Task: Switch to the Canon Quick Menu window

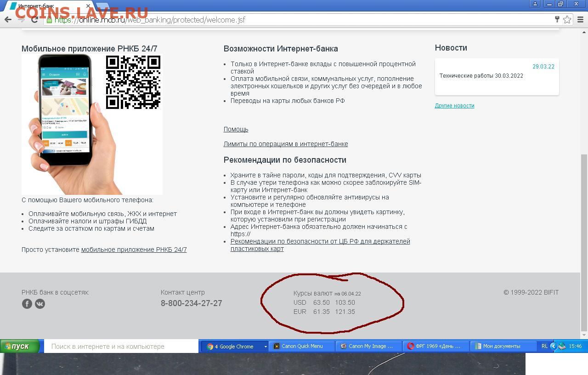Action: (302, 347)
